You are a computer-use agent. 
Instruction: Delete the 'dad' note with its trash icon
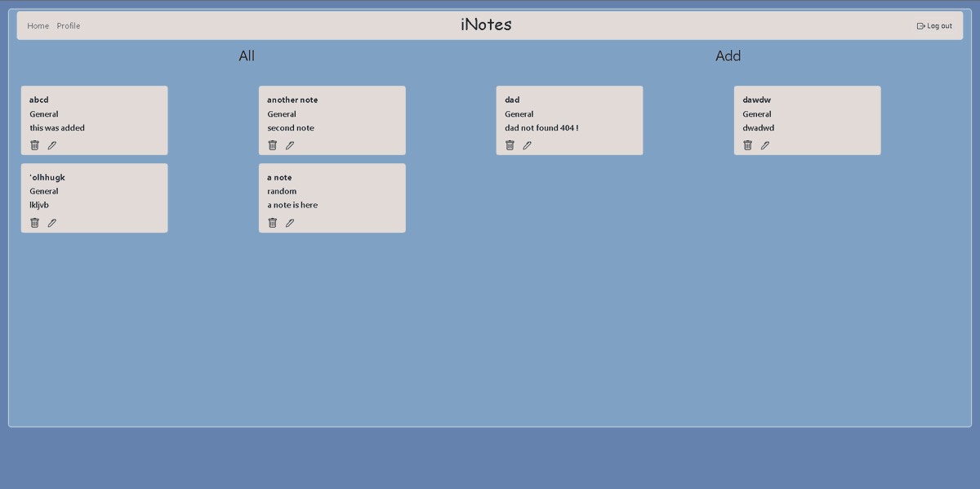click(x=510, y=145)
